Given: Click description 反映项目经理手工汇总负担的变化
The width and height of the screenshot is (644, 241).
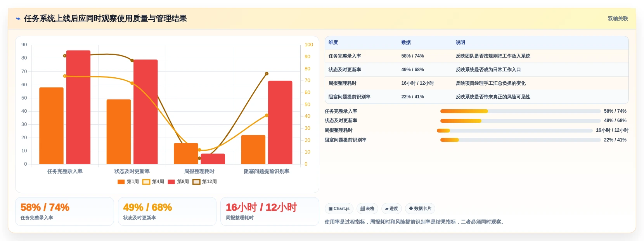Looking at the screenshot, I should point(491,83).
